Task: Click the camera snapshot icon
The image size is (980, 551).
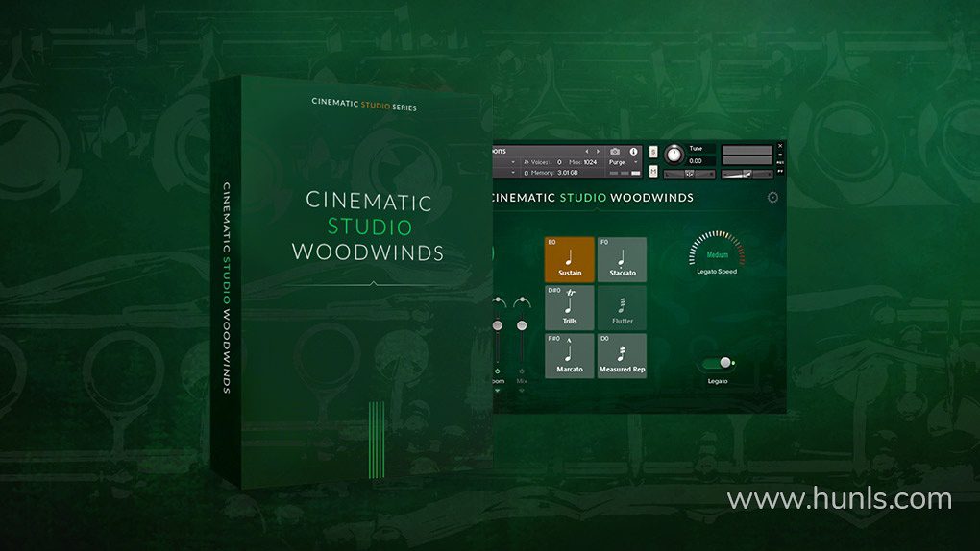Action: click(x=615, y=151)
